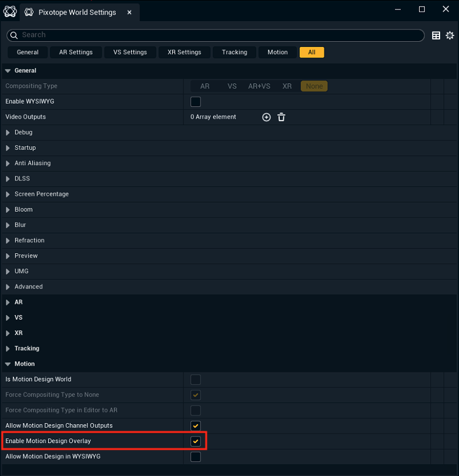Click the Pixotope logo icon in title bar

point(9,12)
